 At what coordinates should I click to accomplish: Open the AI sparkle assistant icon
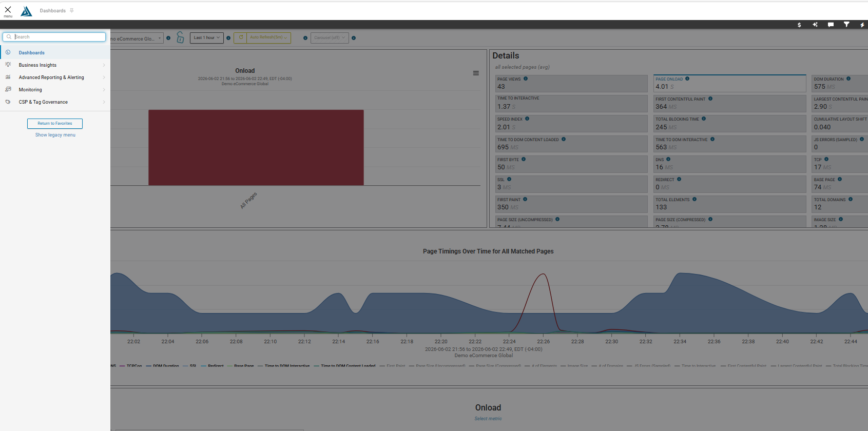815,25
